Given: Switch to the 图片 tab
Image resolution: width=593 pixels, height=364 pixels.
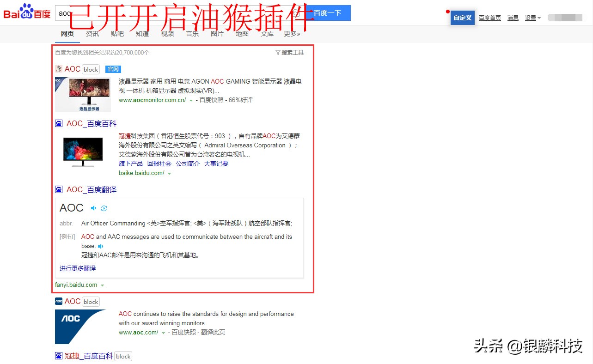Looking at the screenshot, I should coord(217,33).
